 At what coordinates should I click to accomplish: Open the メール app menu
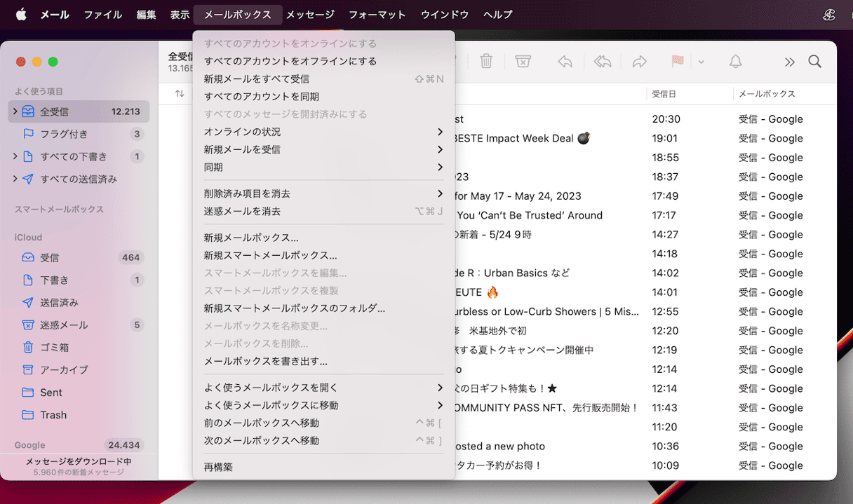click(55, 14)
